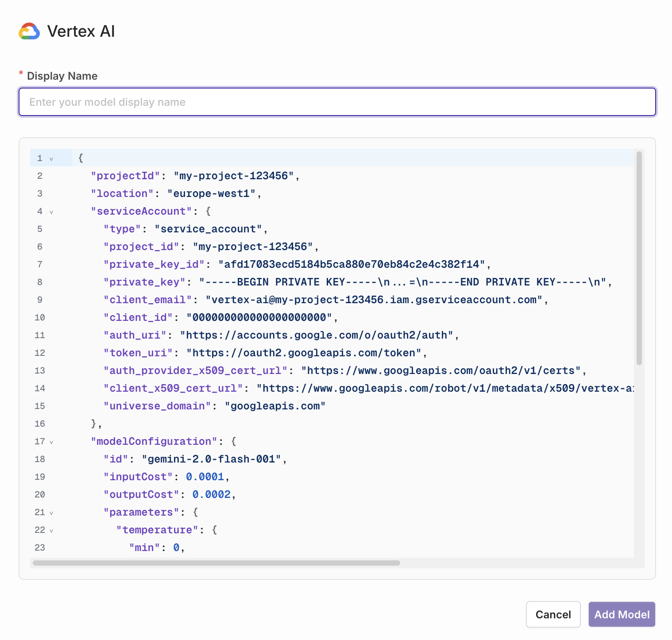Click the "min" value 0 on line 23
The image size is (672, 640).
click(x=176, y=547)
